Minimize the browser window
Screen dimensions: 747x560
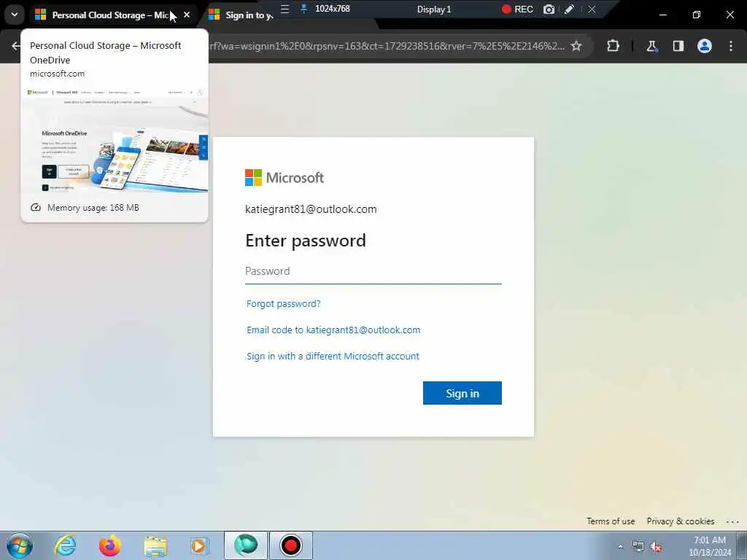coord(662,15)
